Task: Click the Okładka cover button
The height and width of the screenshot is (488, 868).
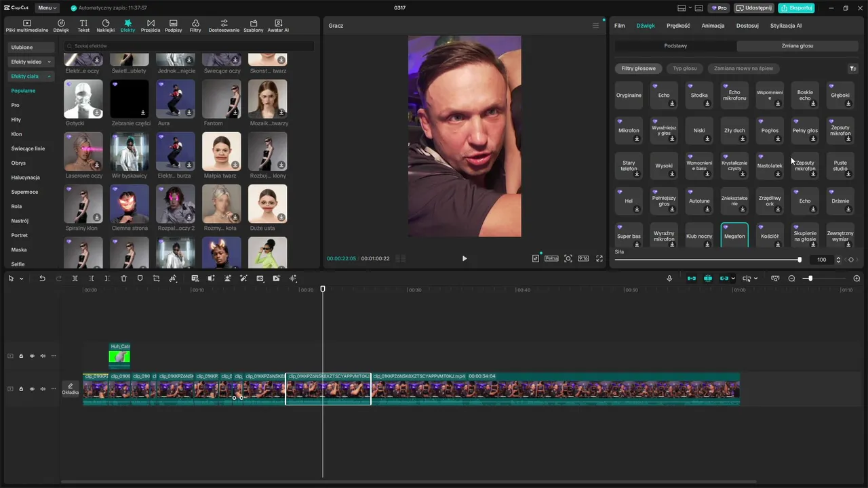Action: (71, 388)
